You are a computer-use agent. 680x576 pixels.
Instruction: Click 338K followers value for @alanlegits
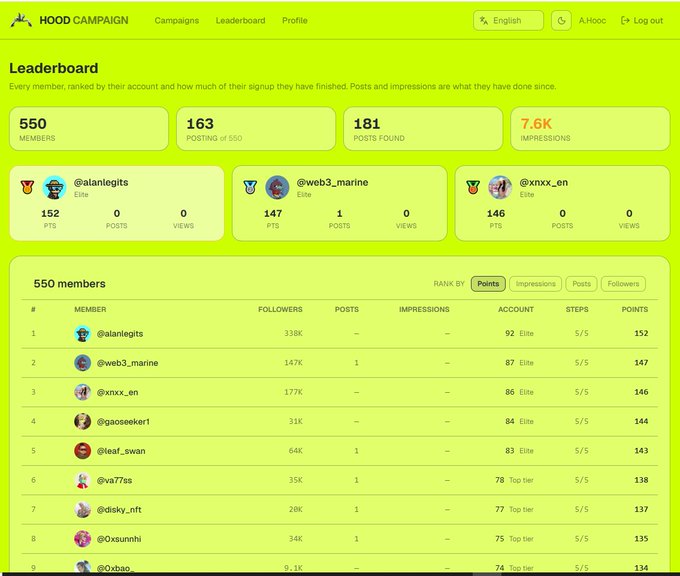pos(294,334)
